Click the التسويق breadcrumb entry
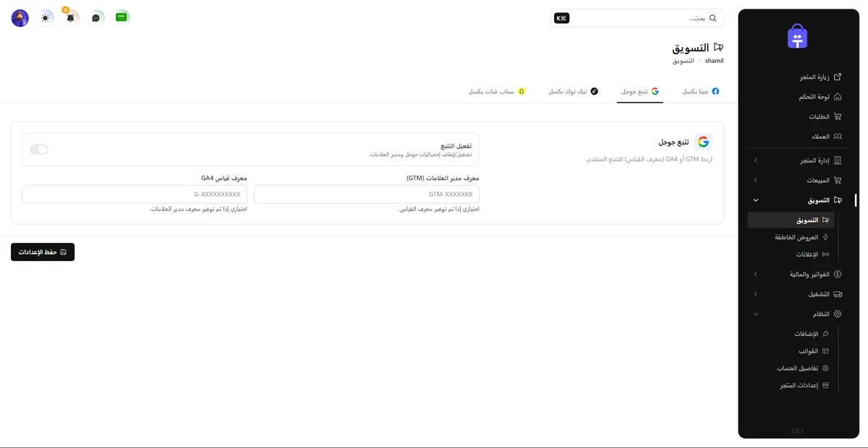This screenshot has width=868, height=448. coord(683,61)
